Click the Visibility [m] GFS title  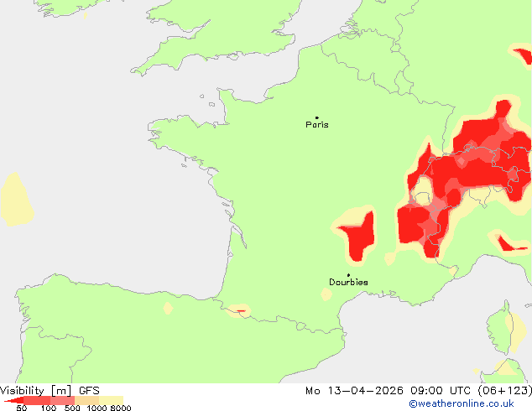click(50, 391)
